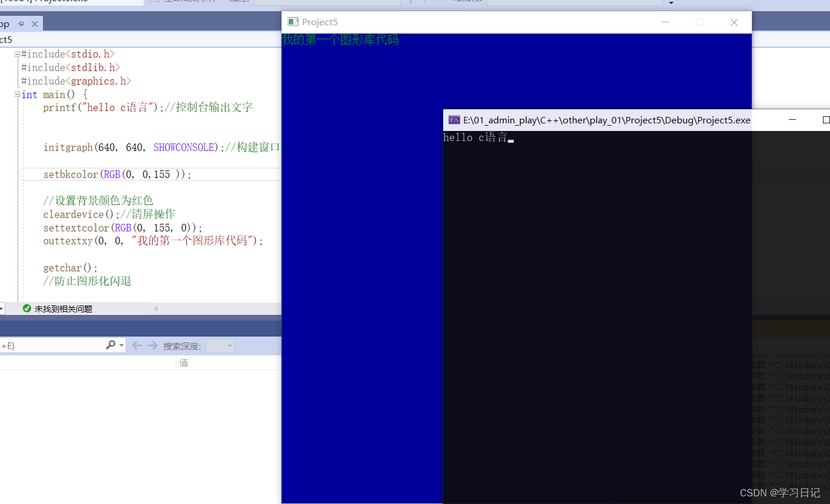Click the comment '//设置背景颜色为红色'
Image resolution: width=830 pixels, height=504 pixels.
[98, 201]
